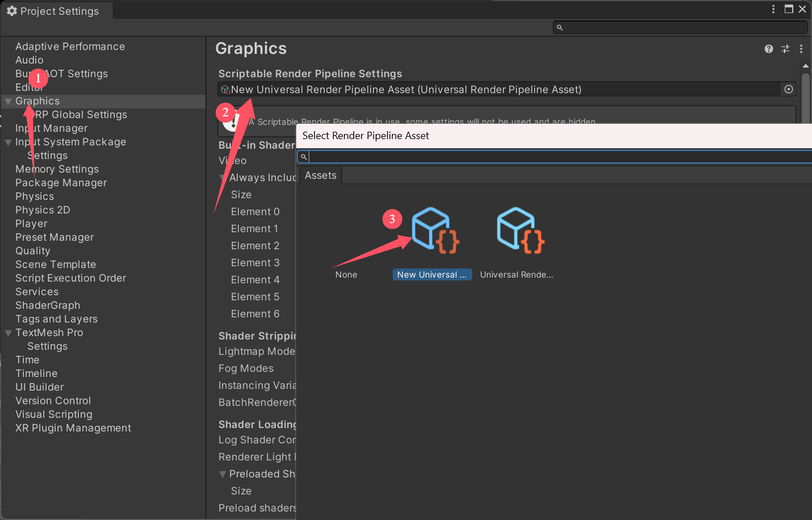Click the preset selector sliders icon
Viewport: 812px width, 520px height.
tap(785, 49)
